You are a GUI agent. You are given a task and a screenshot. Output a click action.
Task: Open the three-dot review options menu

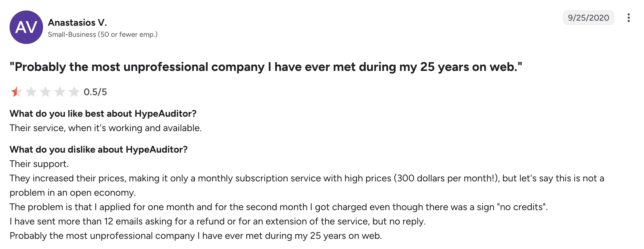pyautogui.click(x=628, y=18)
